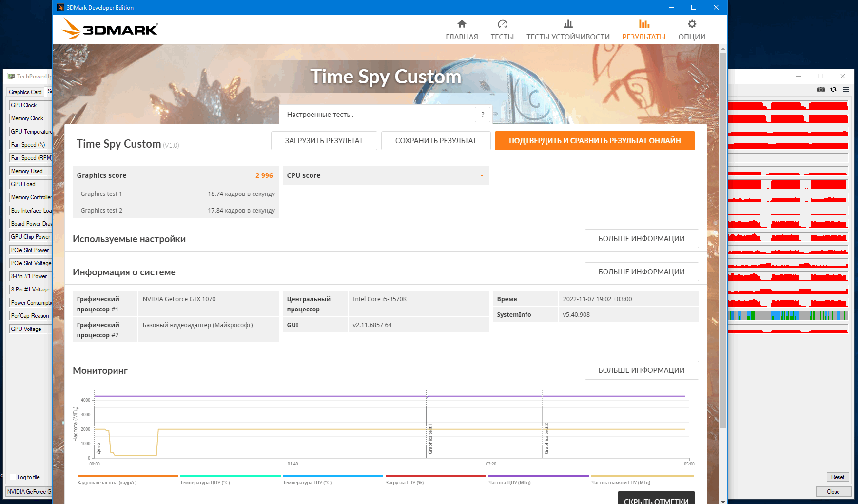Switch to Graphics Card tab in GPU-Z

(25, 92)
